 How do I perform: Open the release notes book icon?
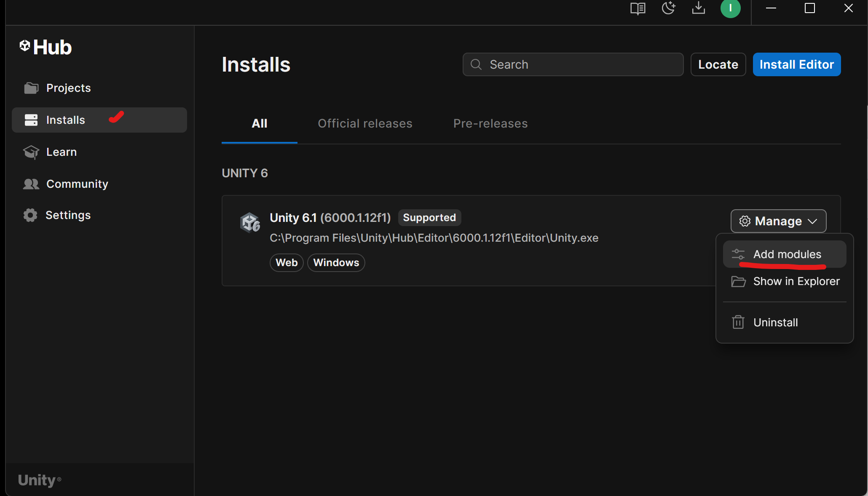[638, 8]
